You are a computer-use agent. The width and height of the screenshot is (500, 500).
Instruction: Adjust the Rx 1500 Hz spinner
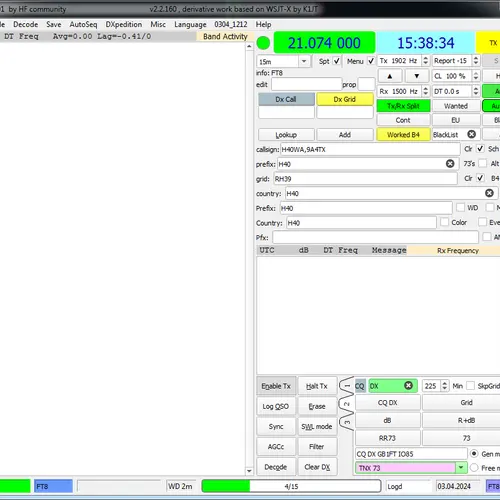[x=425, y=91]
